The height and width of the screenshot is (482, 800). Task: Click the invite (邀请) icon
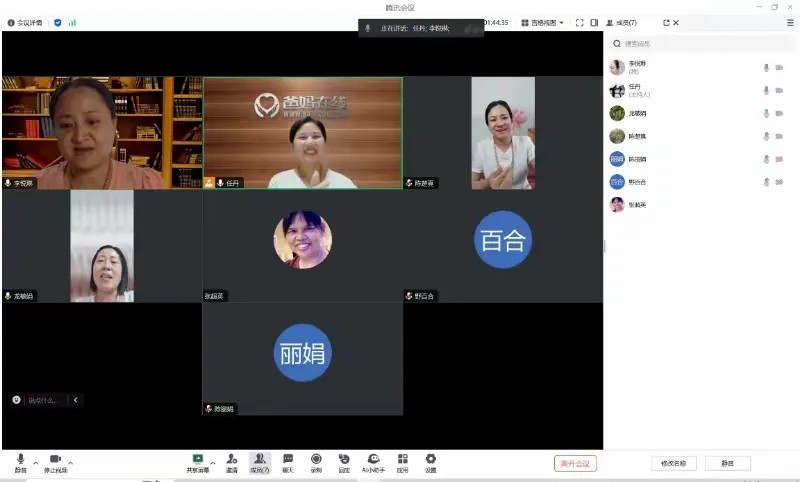point(231,460)
